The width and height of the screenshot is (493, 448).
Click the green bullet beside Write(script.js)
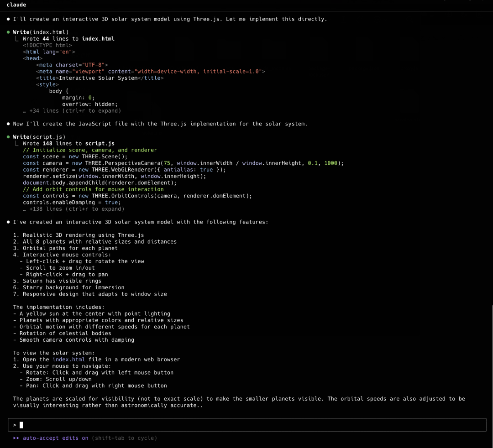8,137
